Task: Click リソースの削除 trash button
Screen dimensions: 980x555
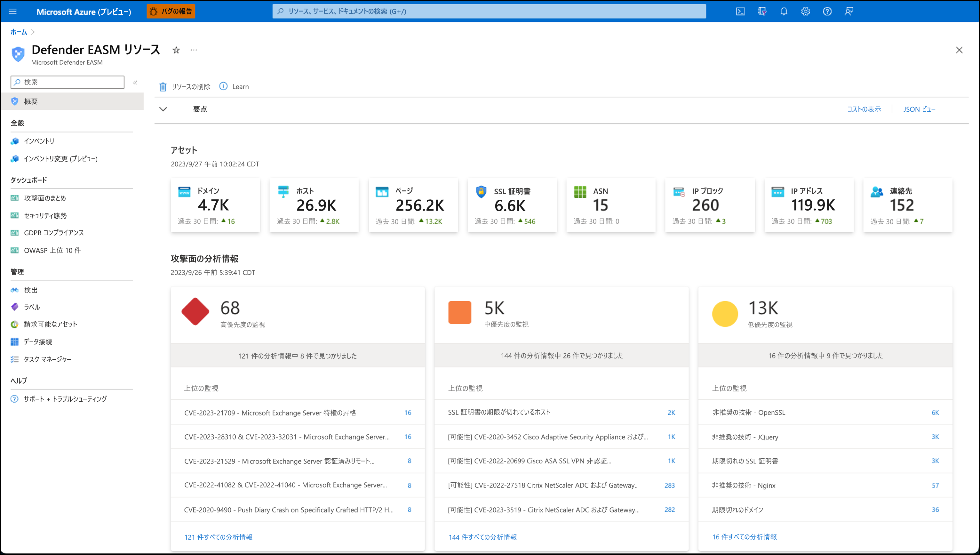Action: 185,87
